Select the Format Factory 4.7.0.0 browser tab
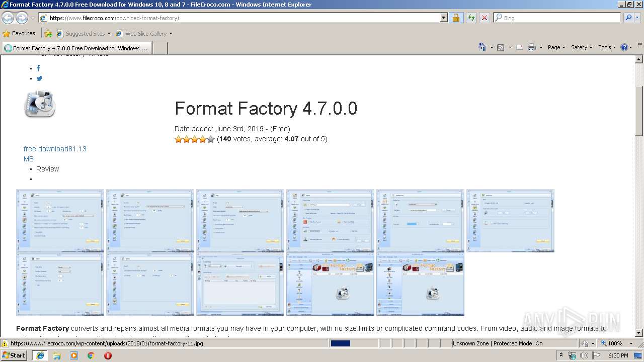This screenshot has width=644, height=362. click(76, 48)
